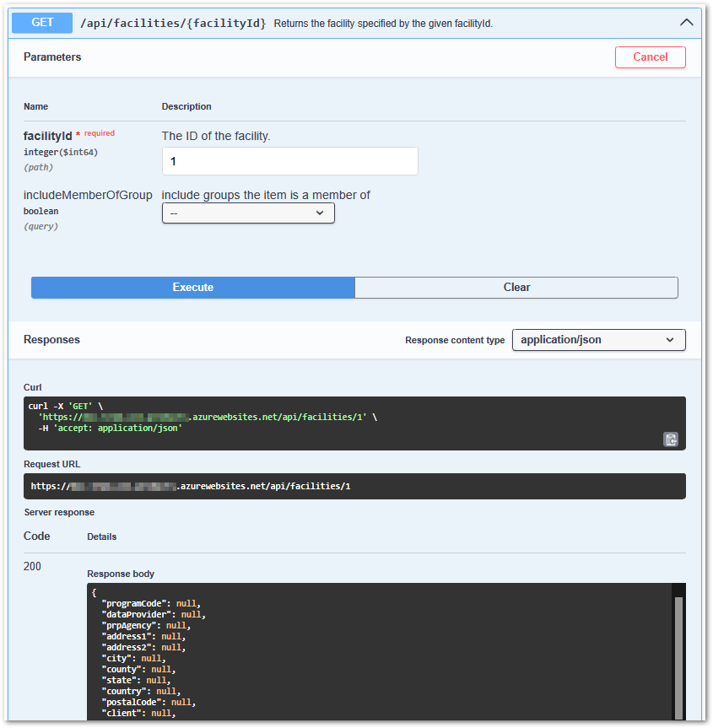Copy the curl command to clipboard

pyautogui.click(x=670, y=439)
